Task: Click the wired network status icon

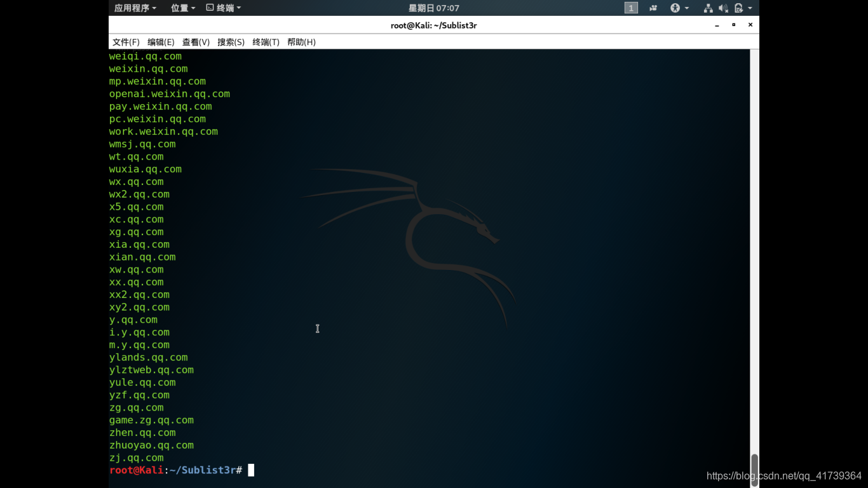Action: point(708,8)
